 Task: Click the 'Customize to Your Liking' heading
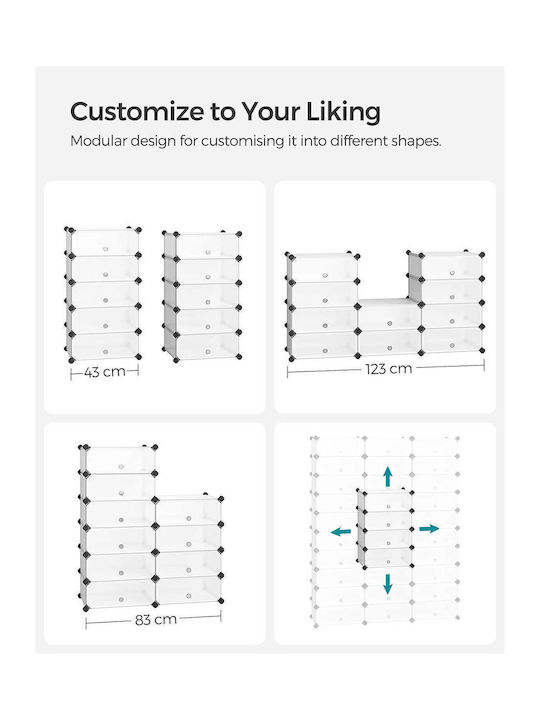point(225,112)
